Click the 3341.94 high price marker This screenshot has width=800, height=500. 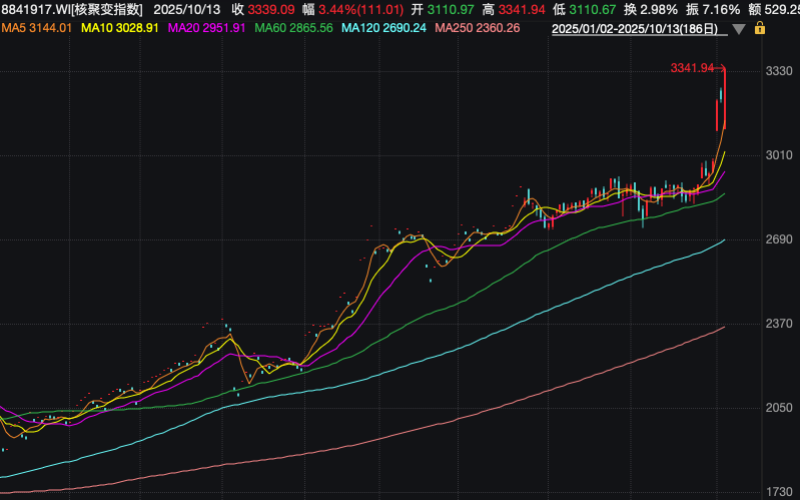click(x=692, y=68)
